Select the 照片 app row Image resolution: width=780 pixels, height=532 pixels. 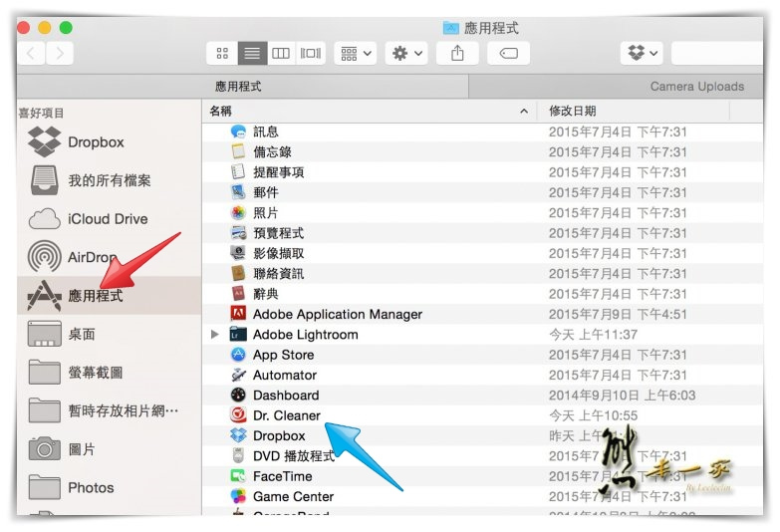pyautogui.click(x=482, y=213)
